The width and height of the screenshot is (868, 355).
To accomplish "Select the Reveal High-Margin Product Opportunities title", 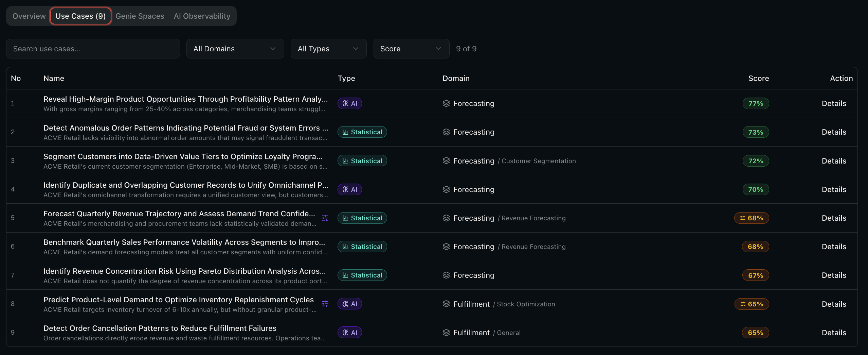I will click(x=185, y=99).
